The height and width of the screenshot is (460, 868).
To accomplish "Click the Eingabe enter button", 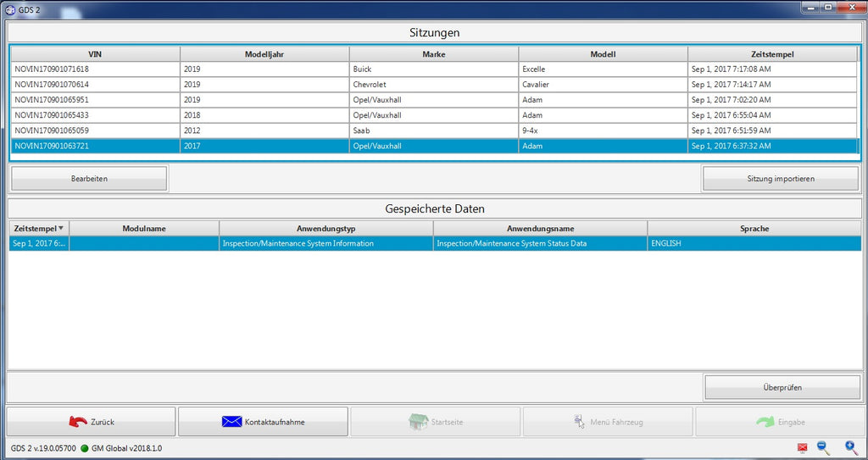I will tap(779, 422).
